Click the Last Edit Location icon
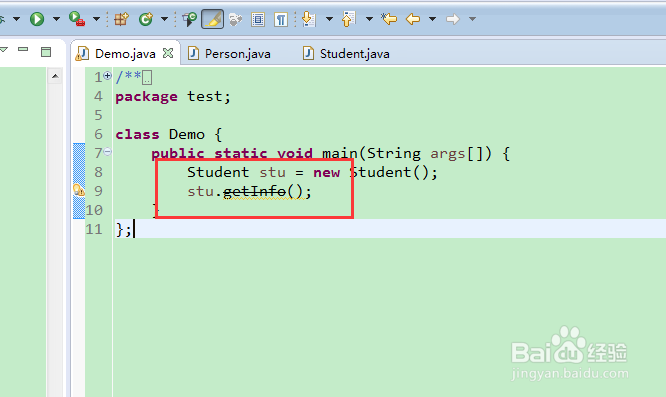666x397 pixels. pos(389,19)
